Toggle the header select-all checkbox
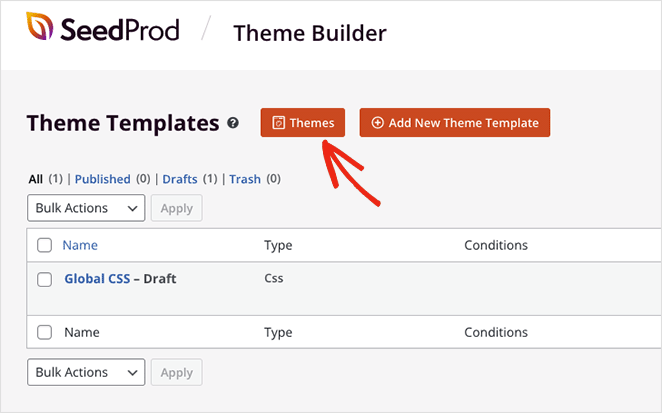 point(44,245)
